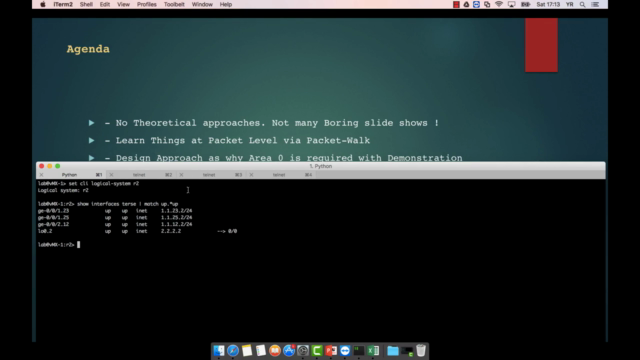640x360 pixels.
Task: Maximize the iTerm window with green button
Action: point(58,166)
